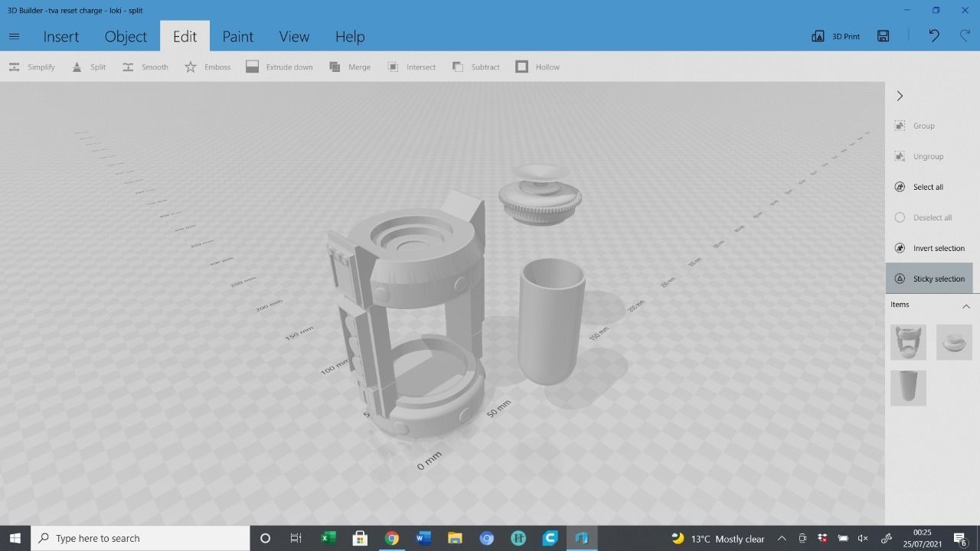Choose the Intersect tool
Screen dimensions: 980x551
point(411,67)
